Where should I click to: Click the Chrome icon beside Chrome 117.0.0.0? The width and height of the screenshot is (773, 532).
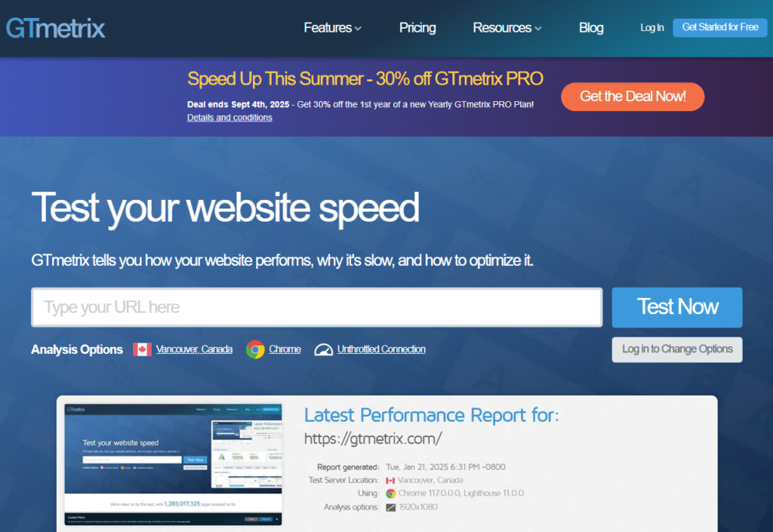click(x=391, y=494)
